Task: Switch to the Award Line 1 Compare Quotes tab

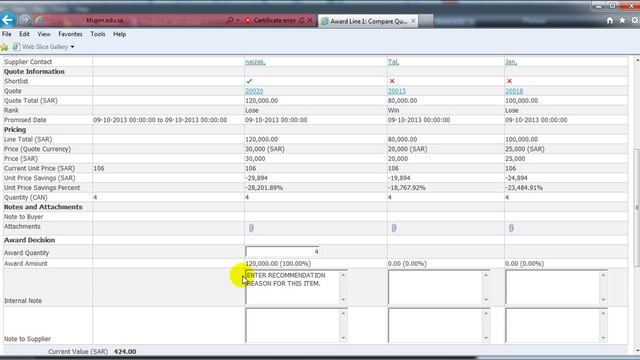Action: (x=368, y=21)
